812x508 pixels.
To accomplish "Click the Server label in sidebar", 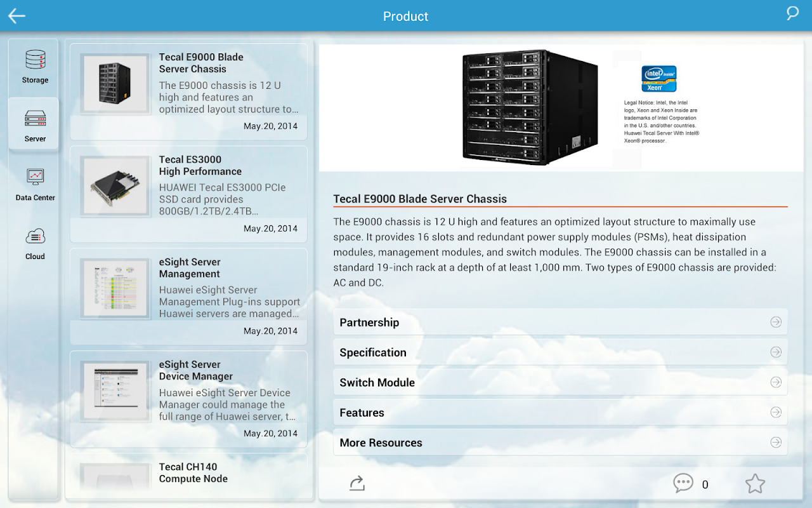I will click(36, 138).
